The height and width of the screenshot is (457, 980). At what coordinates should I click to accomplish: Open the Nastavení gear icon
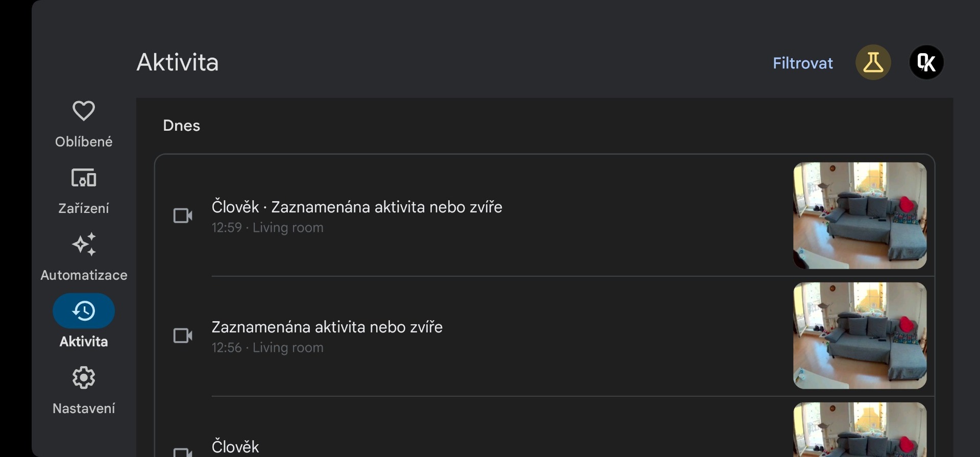point(84,378)
